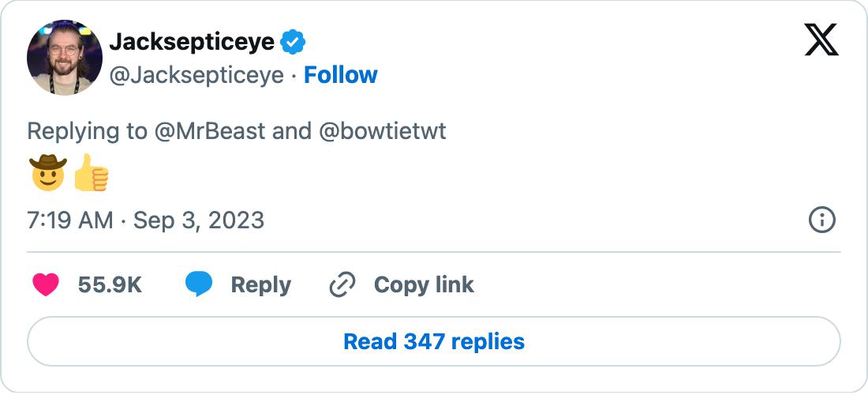Click the 7:19 AM Sep 3, 2023 timestamp
Image resolution: width=868 pixels, height=395 pixels.
click(x=146, y=220)
